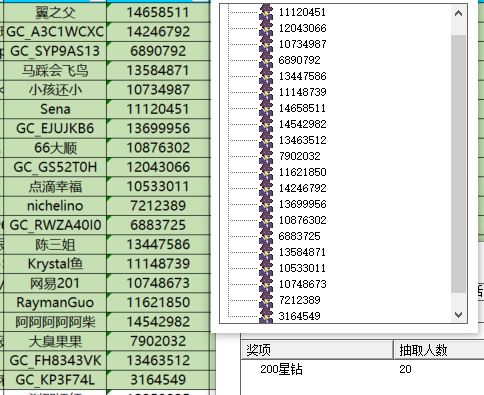This screenshot has width=484, height=395.
Task: Click spreadsheet cell GC_SYP9AS13
Action: [x=55, y=51]
